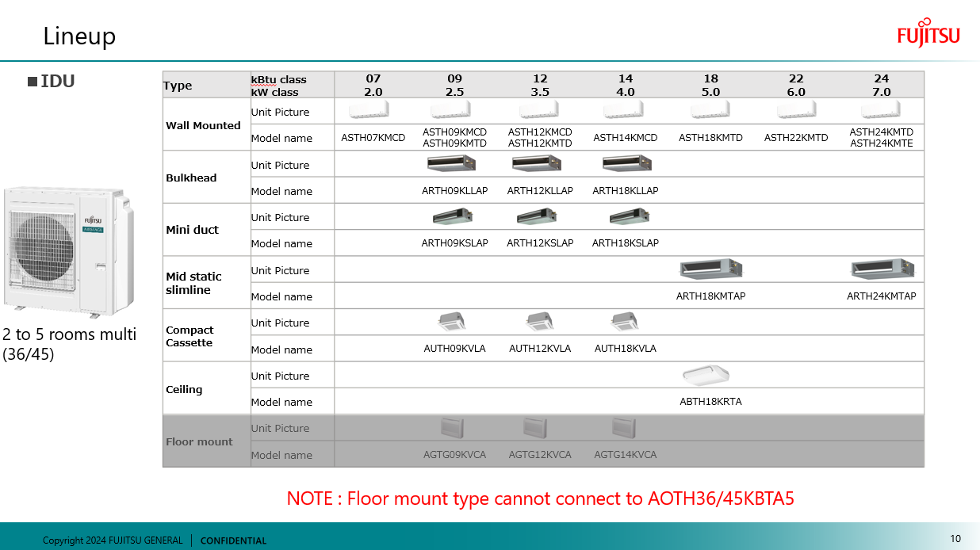
Task: Click floor mount picture above AGTG09KVCA
Action: [x=452, y=428]
